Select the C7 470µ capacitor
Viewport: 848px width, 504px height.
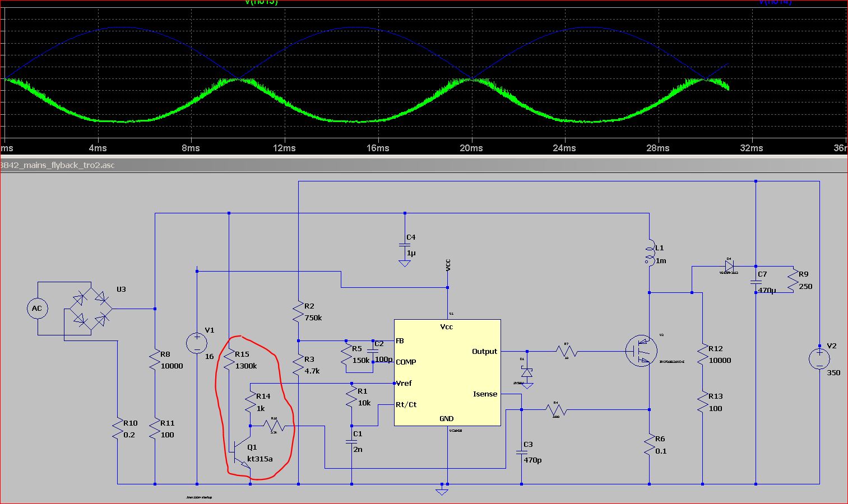[x=756, y=283]
